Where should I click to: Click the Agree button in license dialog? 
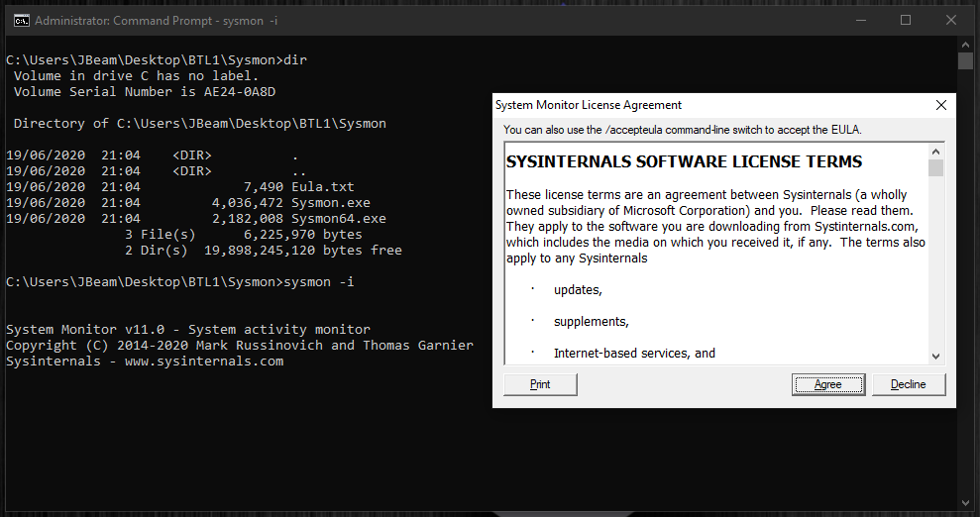pyautogui.click(x=828, y=384)
